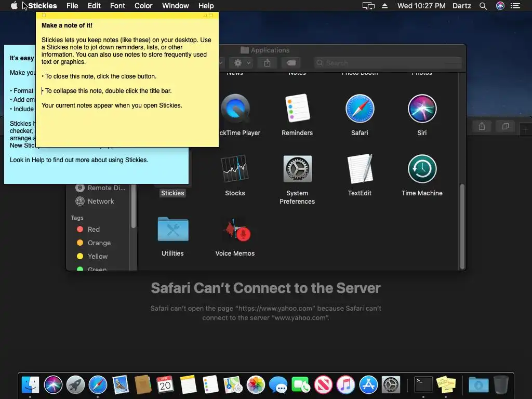
Task: Open the Edit menu
Action: (x=94, y=6)
